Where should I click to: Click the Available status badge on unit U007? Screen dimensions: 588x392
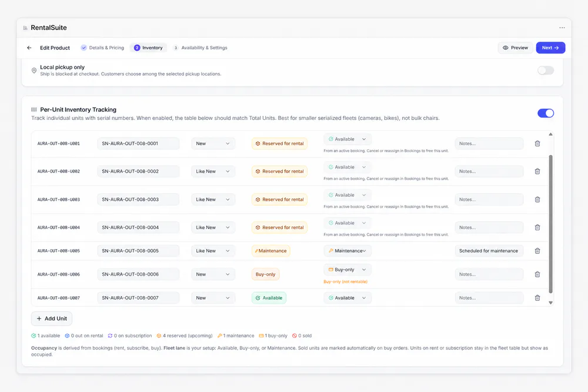tap(269, 298)
